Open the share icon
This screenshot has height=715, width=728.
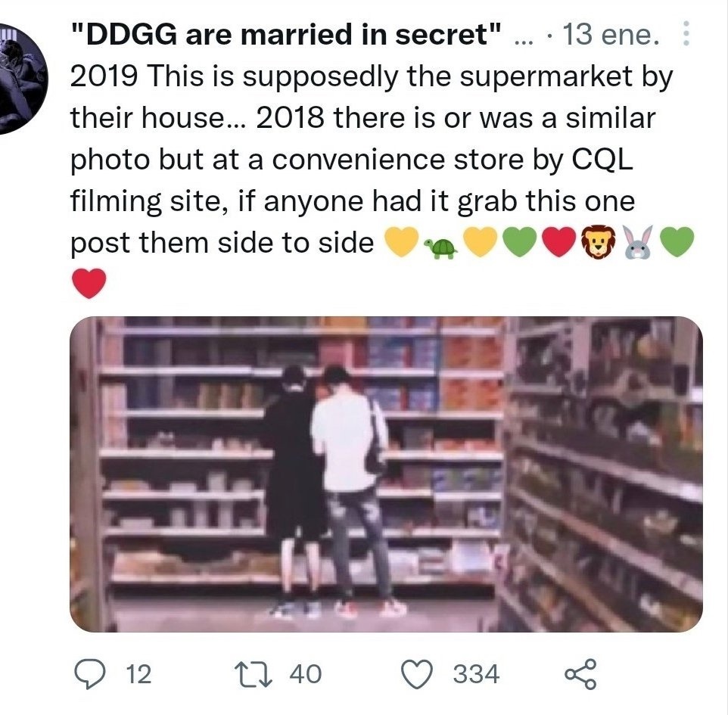580,673
